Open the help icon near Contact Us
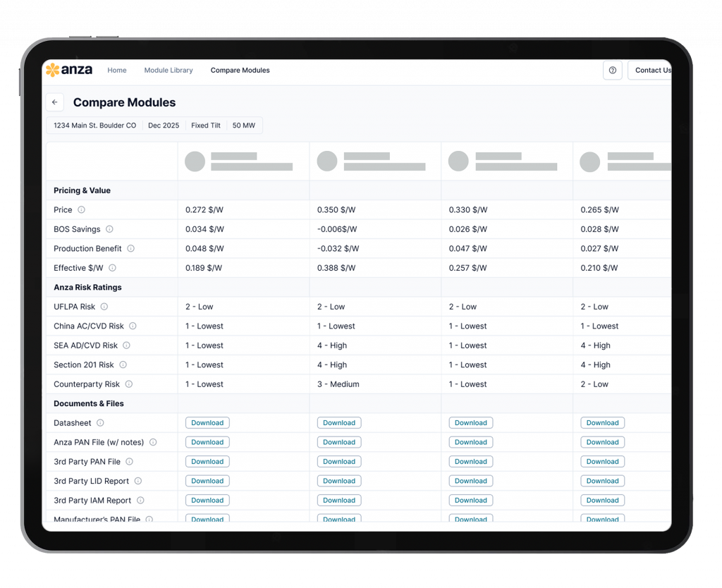The width and height of the screenshot is (722, 588). (x=612, y=70)
